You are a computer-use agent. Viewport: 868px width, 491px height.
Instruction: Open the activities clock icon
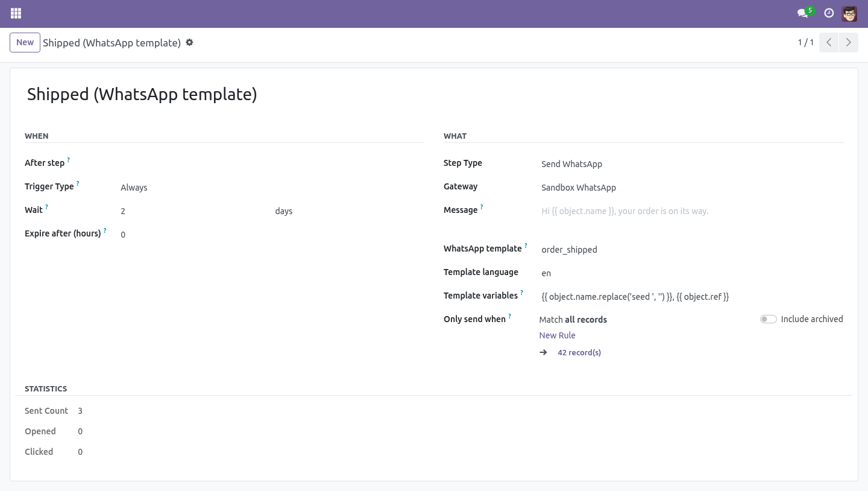[829, 13]
